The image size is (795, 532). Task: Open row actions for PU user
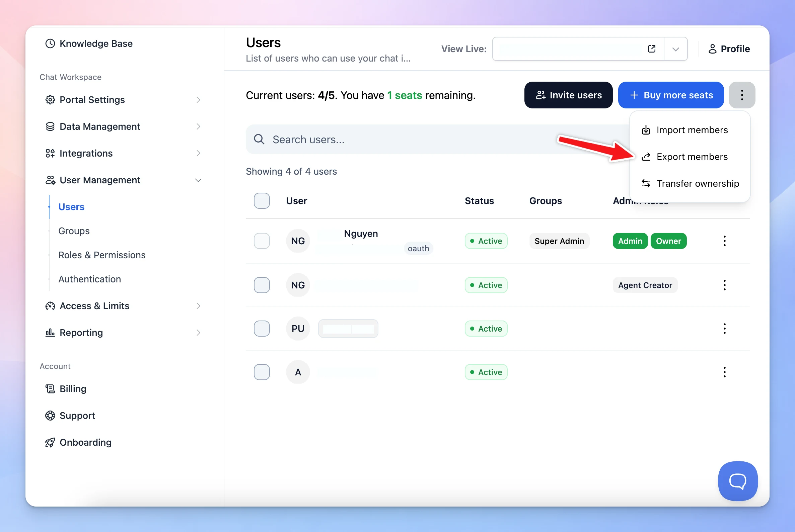click(724, 329)
